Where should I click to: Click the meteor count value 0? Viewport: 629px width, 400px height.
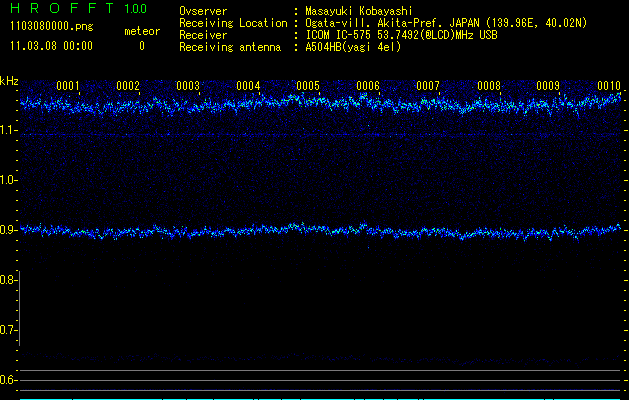pos(141,46)
